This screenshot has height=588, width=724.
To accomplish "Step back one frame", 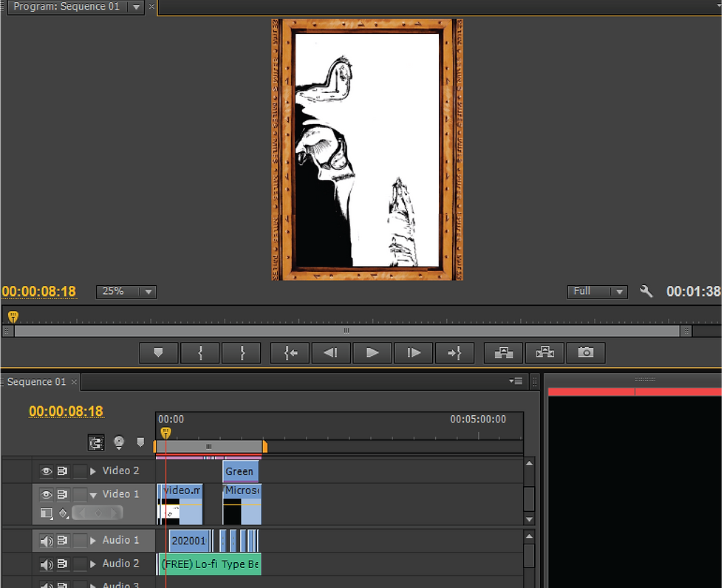I will [x=331, y=352].
